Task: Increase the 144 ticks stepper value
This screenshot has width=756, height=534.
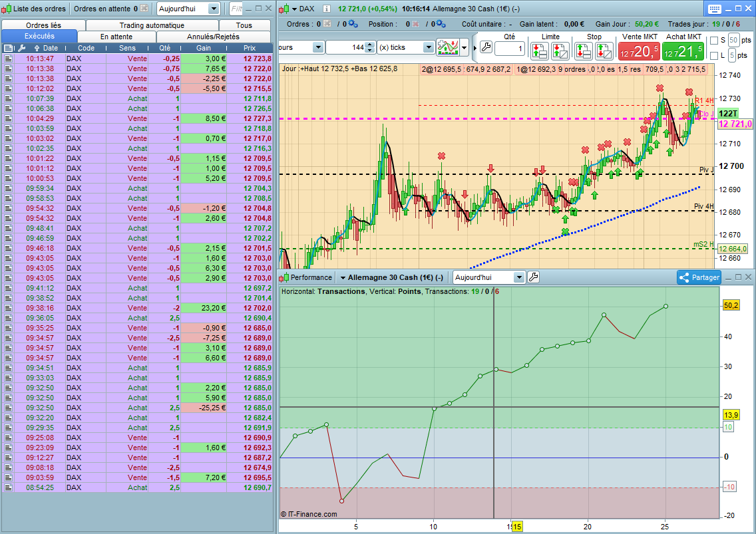Action: pyautogui.click(x=370, y=45)
